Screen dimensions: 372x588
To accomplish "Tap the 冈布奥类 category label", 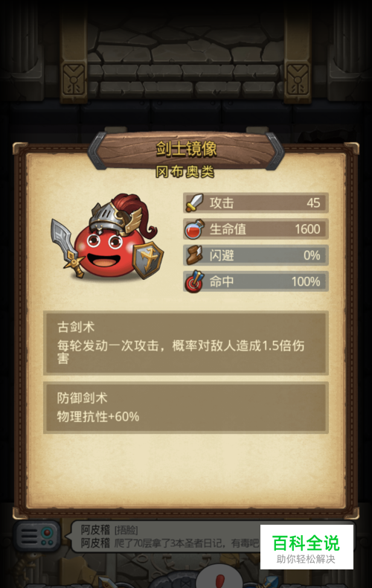I will pos(185,172).
